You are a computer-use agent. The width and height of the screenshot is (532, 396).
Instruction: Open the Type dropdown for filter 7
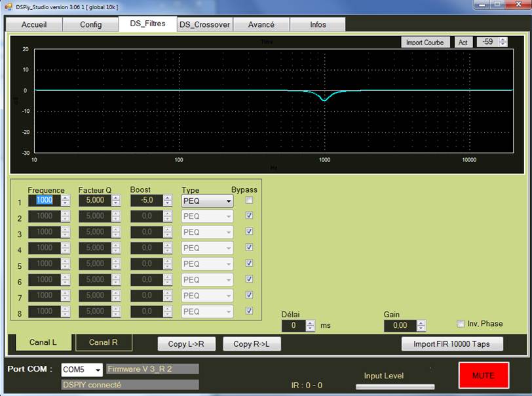207,296
